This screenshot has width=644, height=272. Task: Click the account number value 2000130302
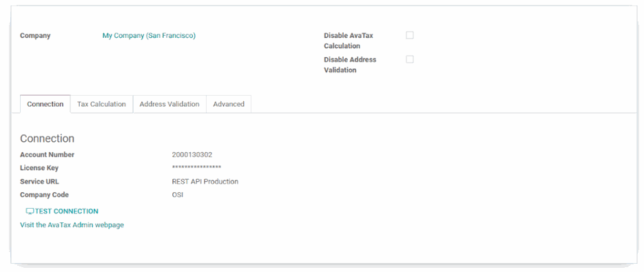coord(192,155)
